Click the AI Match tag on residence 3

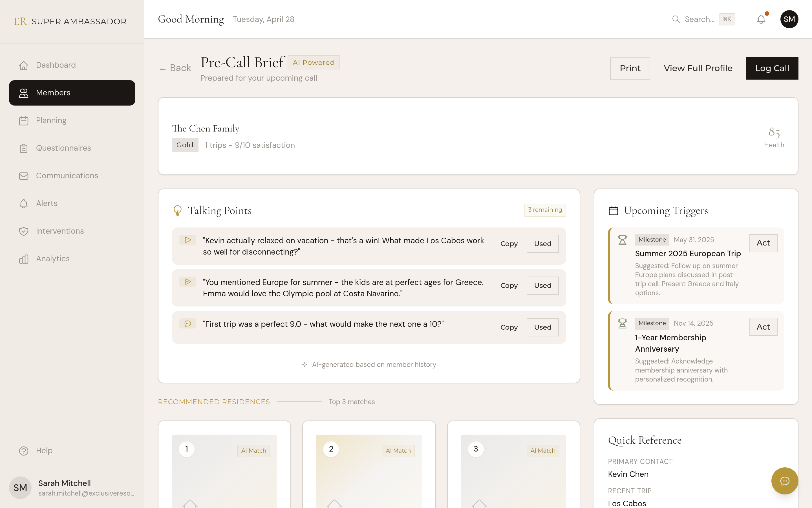[x=543, y=451]
